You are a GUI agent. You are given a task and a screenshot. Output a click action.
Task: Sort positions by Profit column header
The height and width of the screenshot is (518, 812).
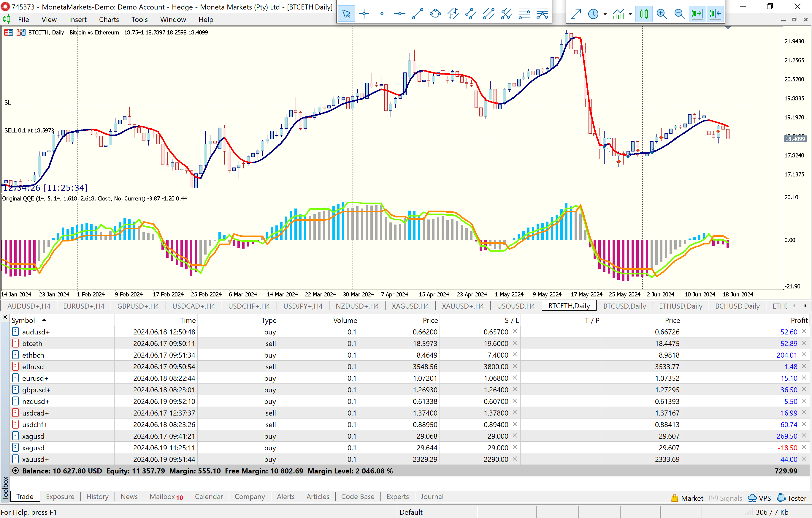point(799,320)
